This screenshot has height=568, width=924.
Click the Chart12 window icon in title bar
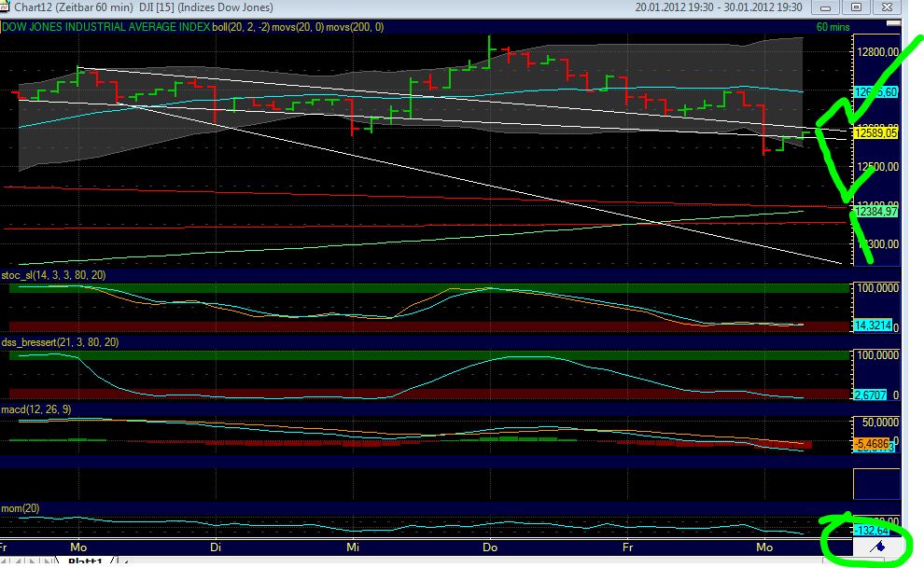5,7
